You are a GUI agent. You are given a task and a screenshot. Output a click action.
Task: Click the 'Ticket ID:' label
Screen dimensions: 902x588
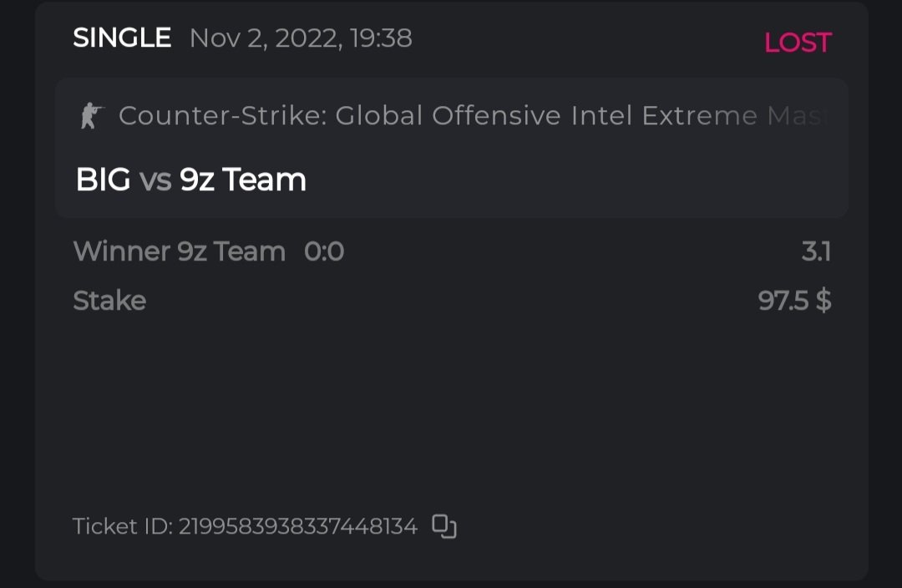click(x=123, y=527)
